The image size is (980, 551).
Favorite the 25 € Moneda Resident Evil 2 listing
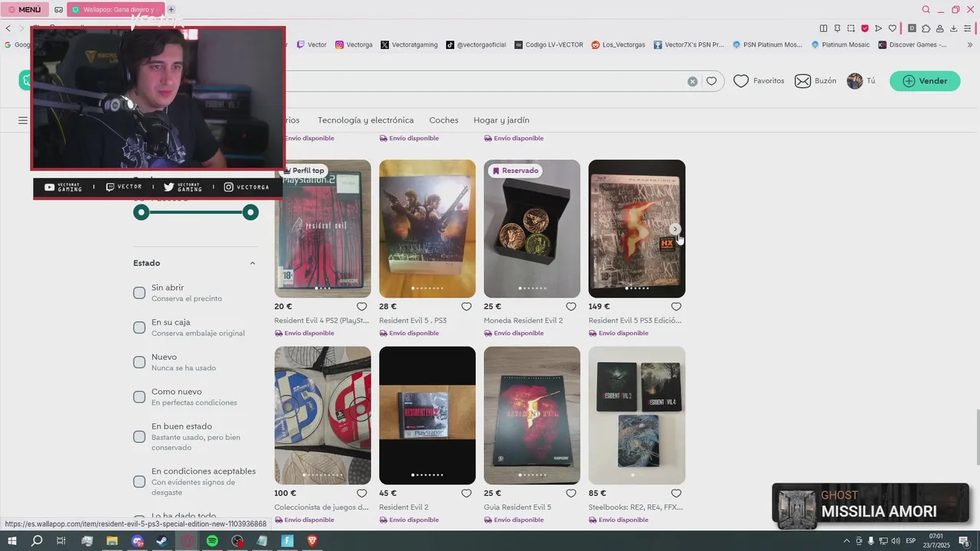(571, 307)
